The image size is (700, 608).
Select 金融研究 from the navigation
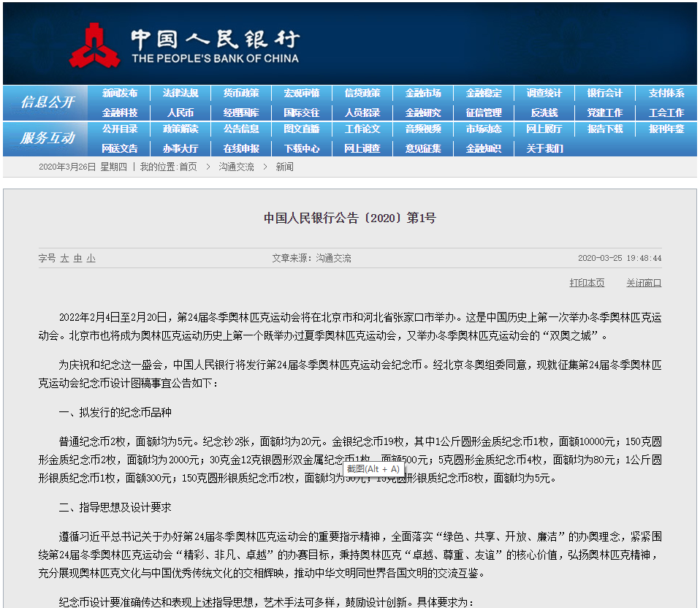point(423,113)
